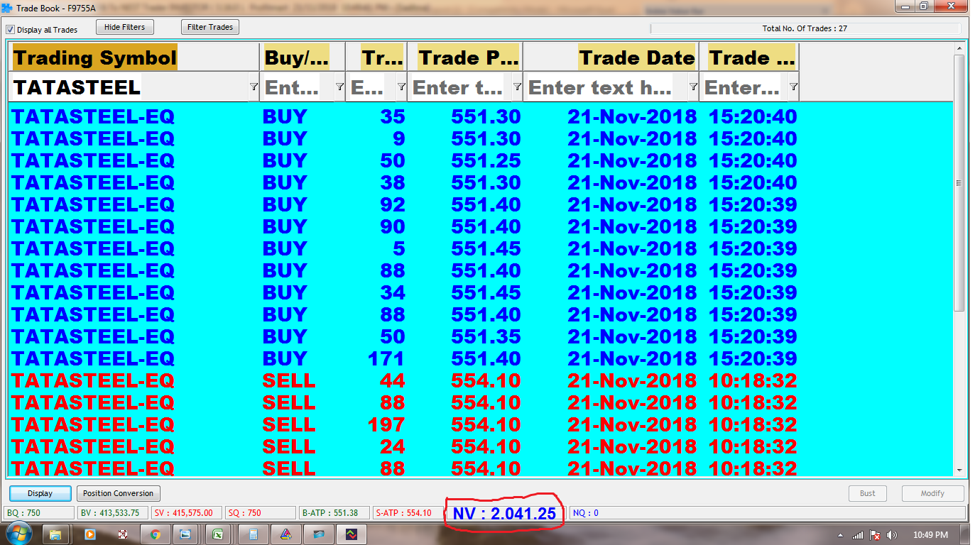Image resolution: width=980 pixels, height=545 pixels.
Task: Select the BUY row with quantity 38
Action: tap(480, 182)
